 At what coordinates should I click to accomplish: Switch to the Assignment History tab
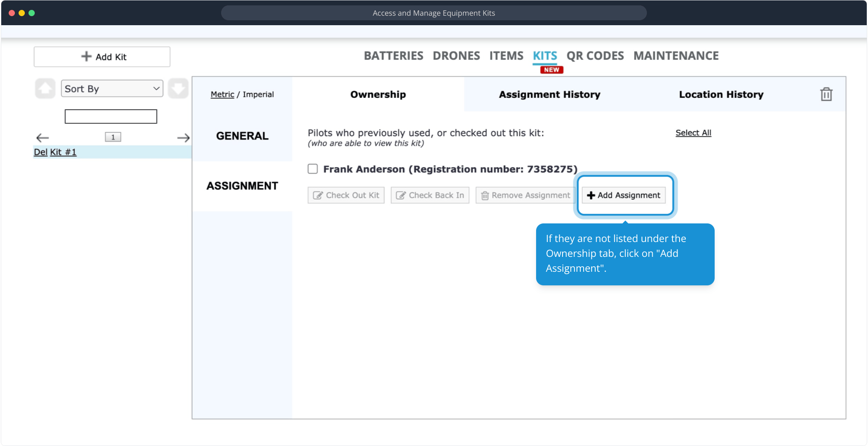pos(549,95)
